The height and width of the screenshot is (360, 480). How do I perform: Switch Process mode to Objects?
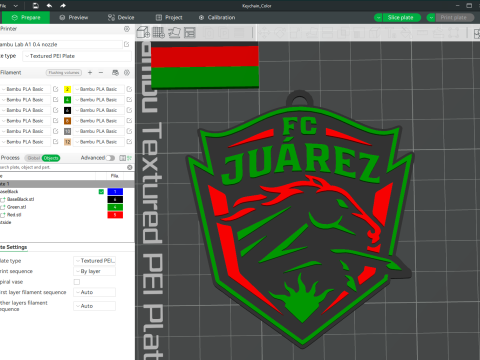[51, 158]
